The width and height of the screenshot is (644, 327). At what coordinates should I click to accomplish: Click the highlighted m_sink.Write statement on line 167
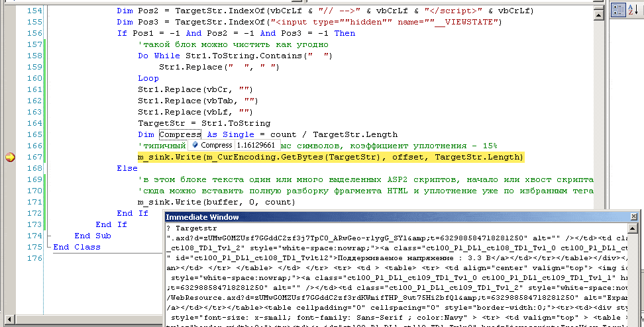pyautogui.click(x=331, y=157)
